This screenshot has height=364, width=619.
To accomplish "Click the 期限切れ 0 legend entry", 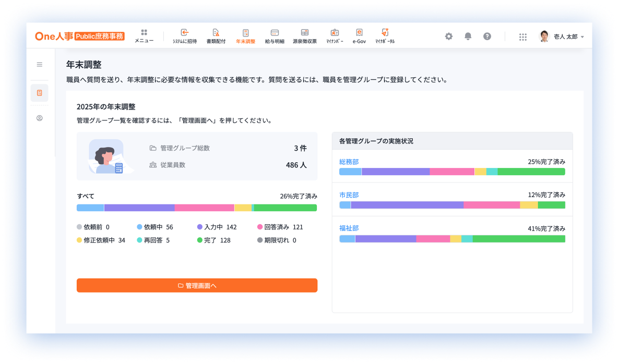I will 277,240.
